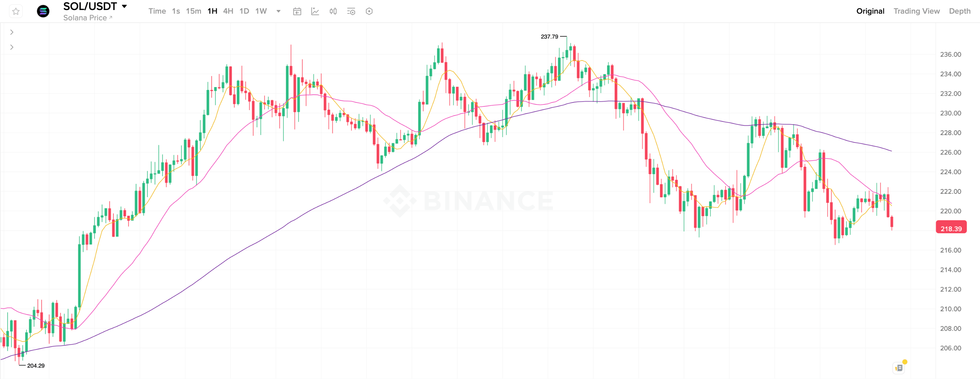980x379 pixels.
Task: Open technical indicators line-chart icon
Action: (x=315, y=11)
